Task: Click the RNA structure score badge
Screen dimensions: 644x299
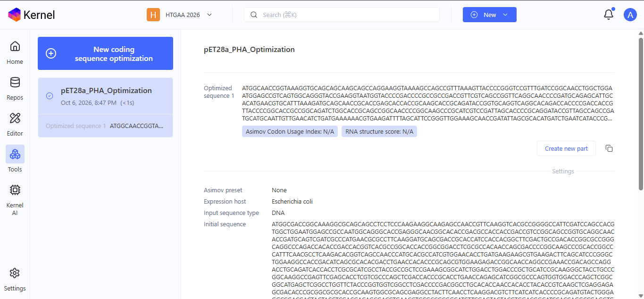Action: coord(379,132)
